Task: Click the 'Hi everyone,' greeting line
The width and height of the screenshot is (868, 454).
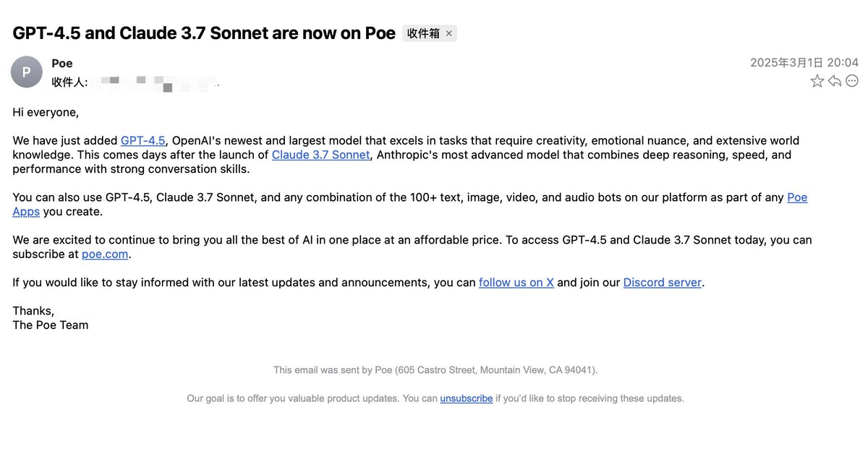Action: [x=46, y=112]
